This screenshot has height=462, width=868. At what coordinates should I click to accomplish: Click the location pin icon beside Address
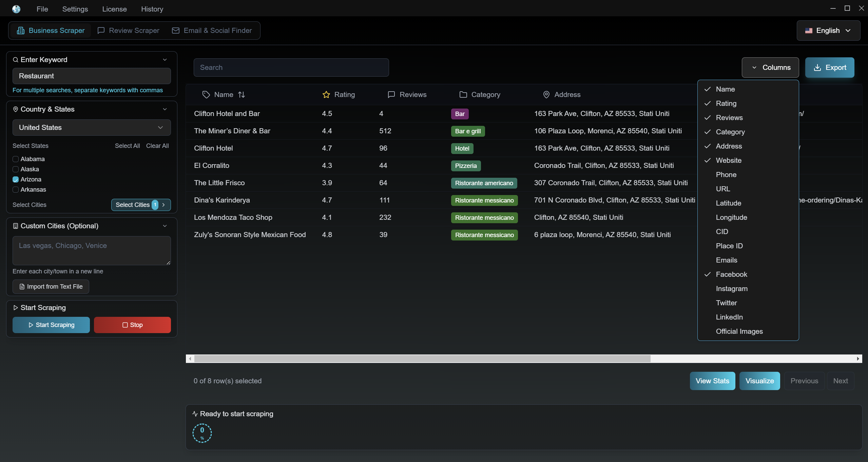coord(546,95)
